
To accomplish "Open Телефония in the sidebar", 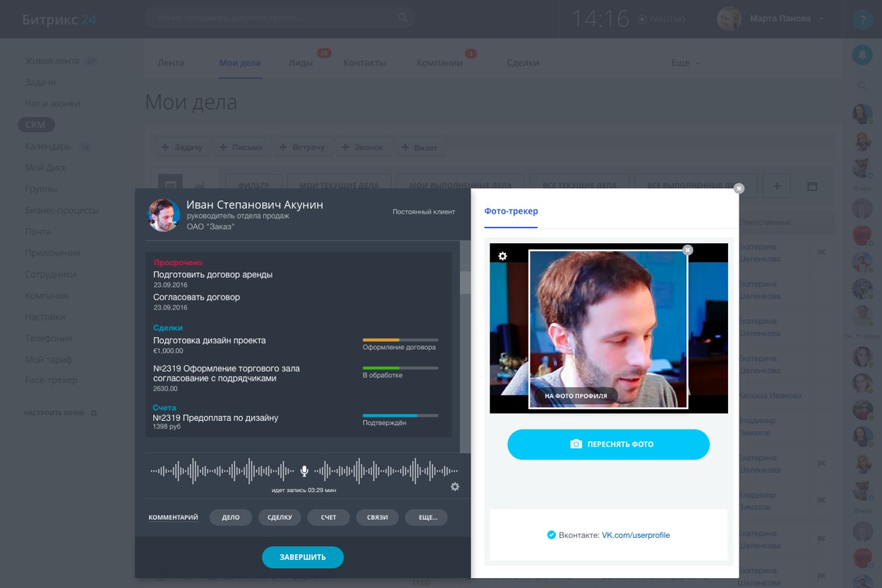I will tap(49, 338).
